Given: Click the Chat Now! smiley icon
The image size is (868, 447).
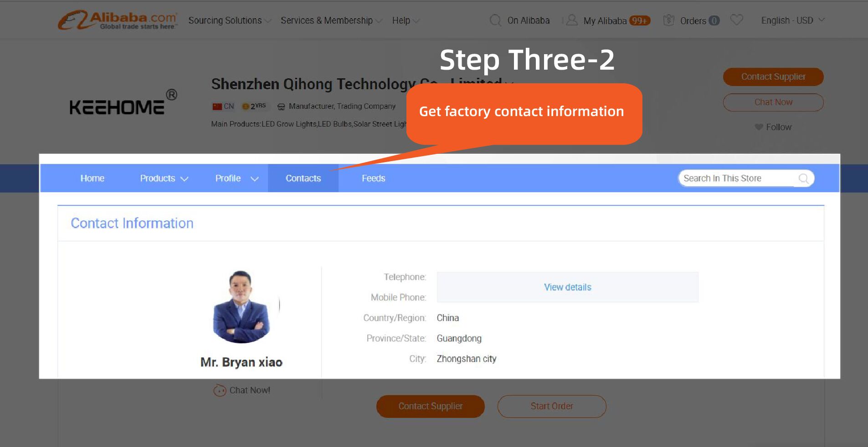Looking at the screenshot, I should (220, 391).
